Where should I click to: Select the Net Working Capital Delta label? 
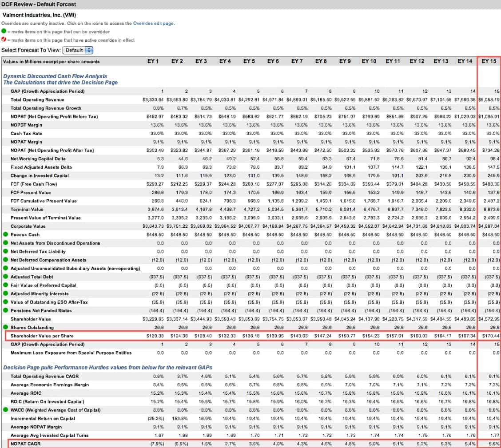click(38, 159)
